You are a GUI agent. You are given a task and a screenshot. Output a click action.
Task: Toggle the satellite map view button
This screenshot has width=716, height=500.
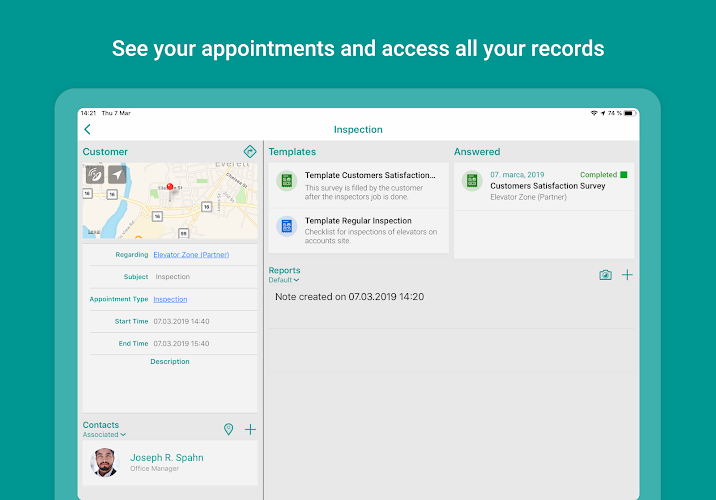[95, 175]
